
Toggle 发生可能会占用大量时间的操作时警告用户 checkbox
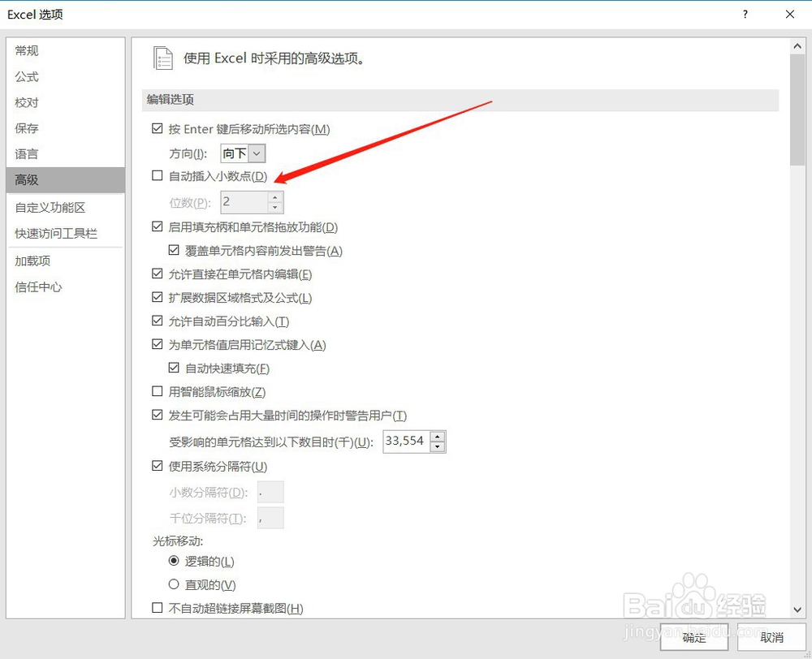158,415
